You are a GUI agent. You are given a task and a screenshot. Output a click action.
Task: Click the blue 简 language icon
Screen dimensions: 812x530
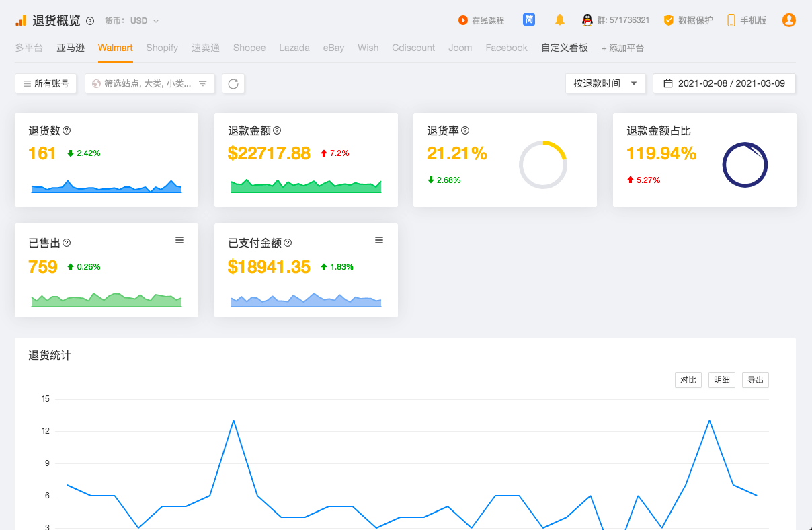(x=529, y=20)
